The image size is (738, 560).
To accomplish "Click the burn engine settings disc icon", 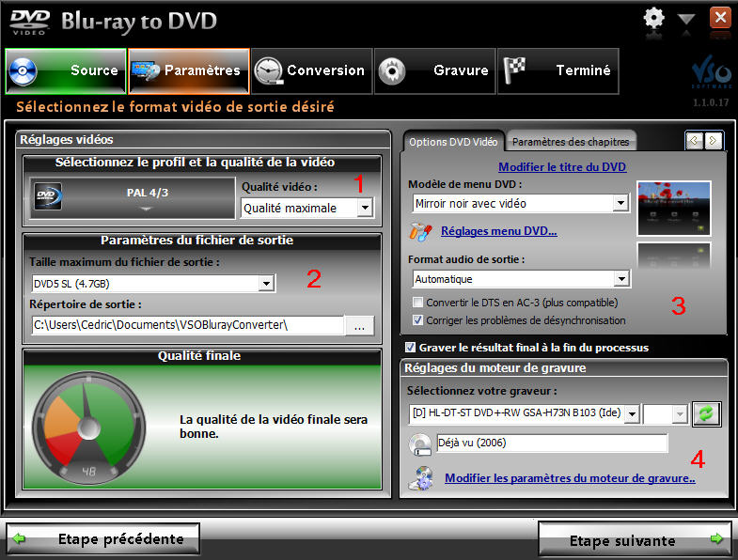I will (x=421, y=478).
